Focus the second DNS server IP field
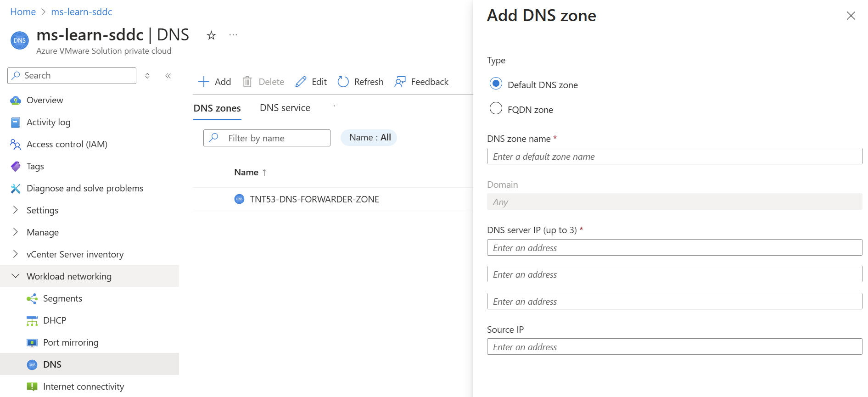Viewport: 868px width, 397px height. (674, 274)
